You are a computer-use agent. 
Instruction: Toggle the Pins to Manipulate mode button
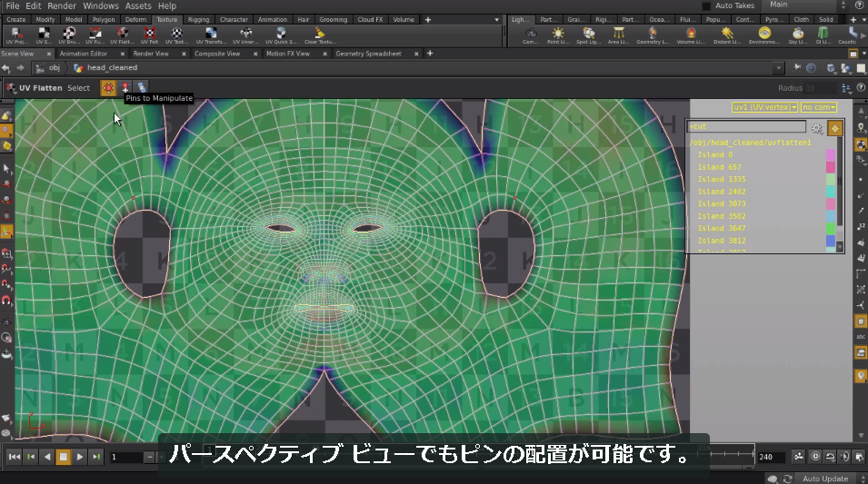[x=108, y=87]
